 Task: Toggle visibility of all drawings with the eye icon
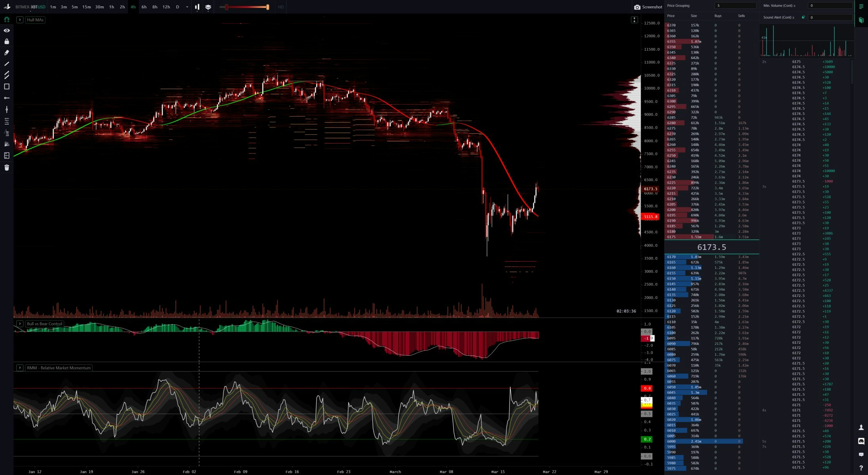pyautogui.click(x=6, y=31)
